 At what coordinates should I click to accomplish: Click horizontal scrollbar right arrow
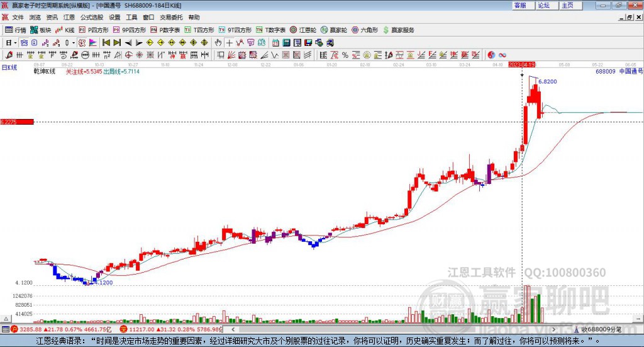(553, 329)
